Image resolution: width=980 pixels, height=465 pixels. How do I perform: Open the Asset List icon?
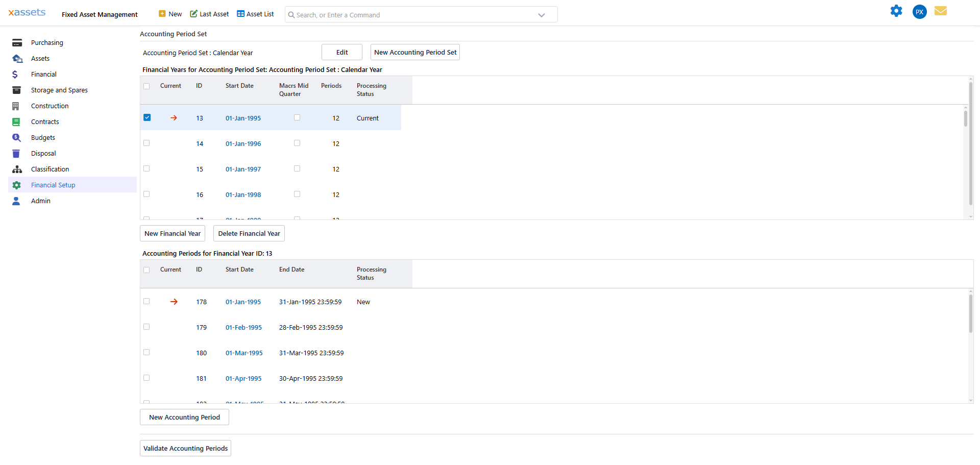coord(240,14)
